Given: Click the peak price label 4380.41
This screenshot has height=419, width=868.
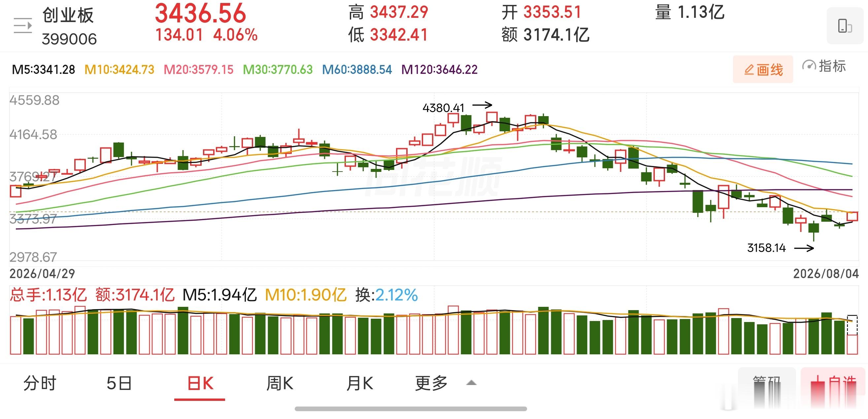Looking at the screenshot, I should point(444,108).
